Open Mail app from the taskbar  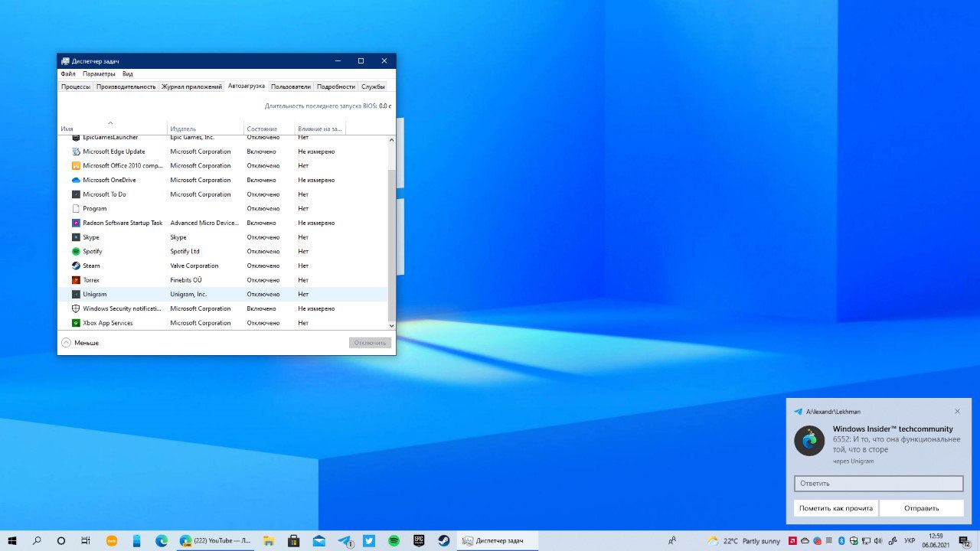click(x=318, y=540)
